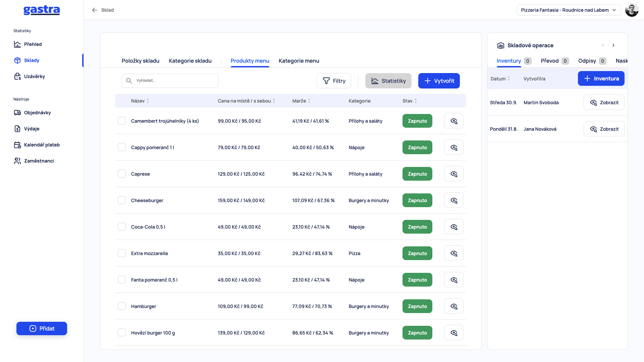Sort inventories by Datum

pyautogui.click(x=500, y=79)
